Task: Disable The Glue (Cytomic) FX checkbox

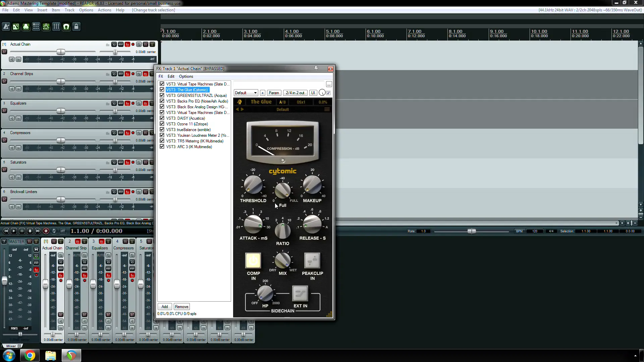Action: (x=162, y=90)
